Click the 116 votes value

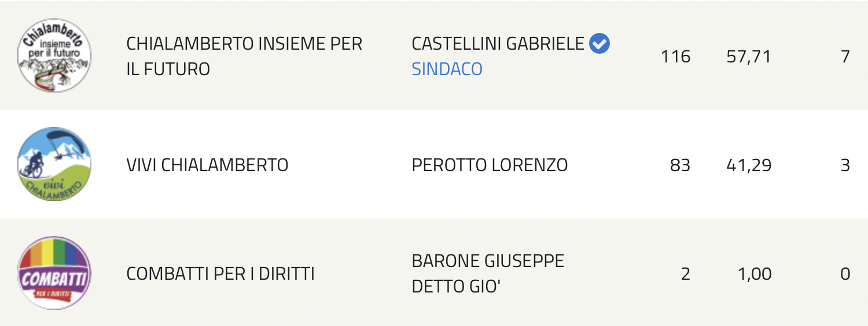676,56
